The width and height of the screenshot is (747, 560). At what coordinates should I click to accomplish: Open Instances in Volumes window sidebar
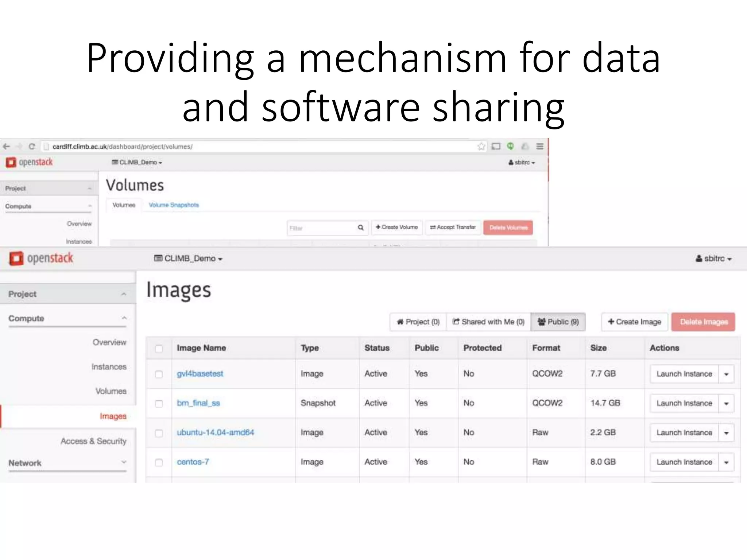click(79, 241)
